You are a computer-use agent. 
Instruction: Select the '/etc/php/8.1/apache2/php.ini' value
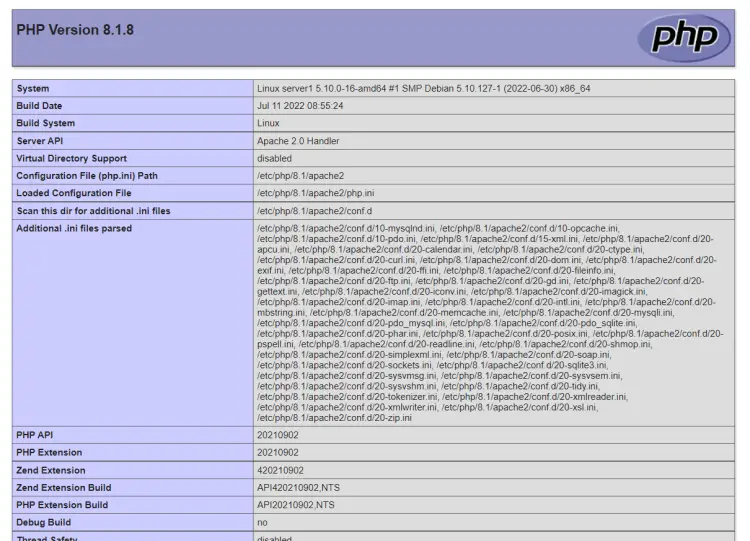(316, 193)
